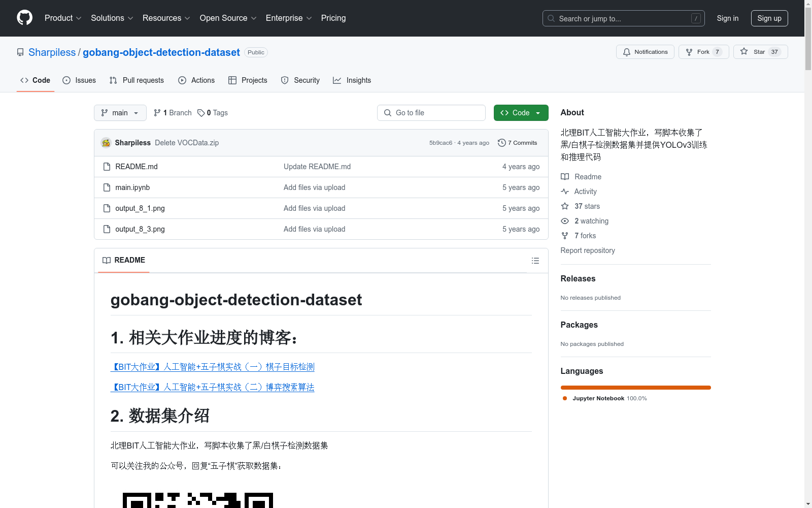Click the orange Languages bar
This screenshot has height=508, width=812.
click(x=636, y=388)
